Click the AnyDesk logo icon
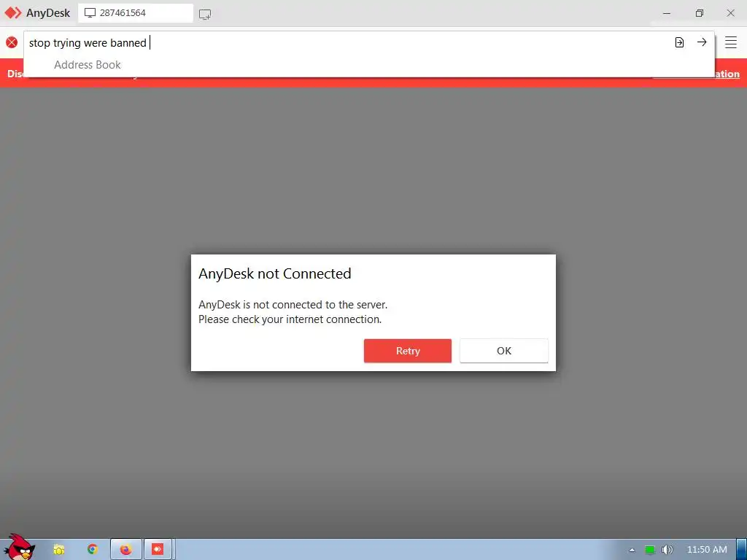Screen dimensions: 747x560 pyautogui.click(x=13, y=13)
